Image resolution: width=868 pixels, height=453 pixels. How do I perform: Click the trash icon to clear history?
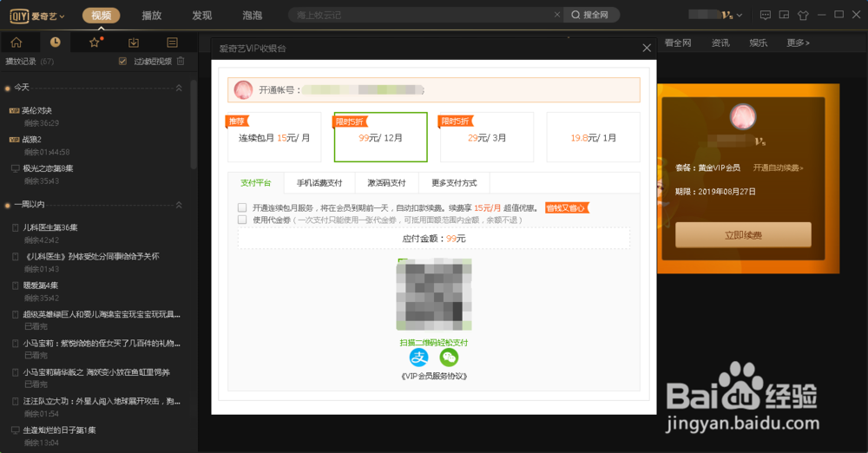[181, 61]
